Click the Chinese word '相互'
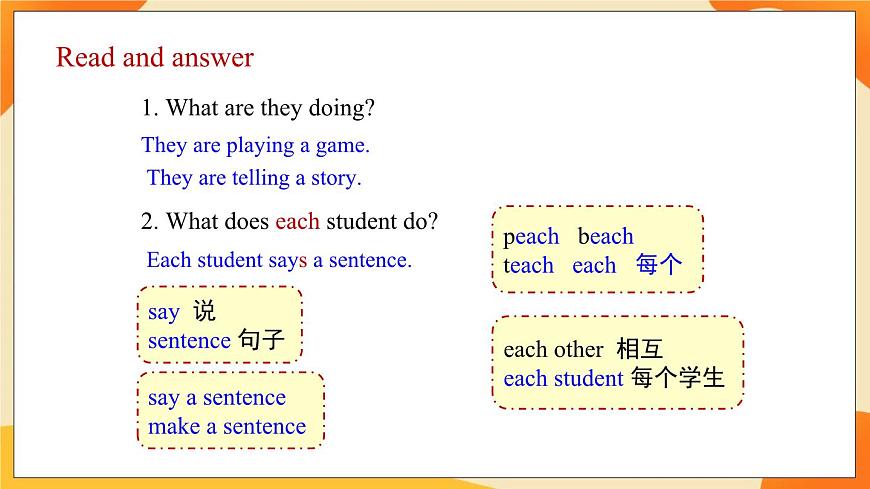 coord(640,349)
